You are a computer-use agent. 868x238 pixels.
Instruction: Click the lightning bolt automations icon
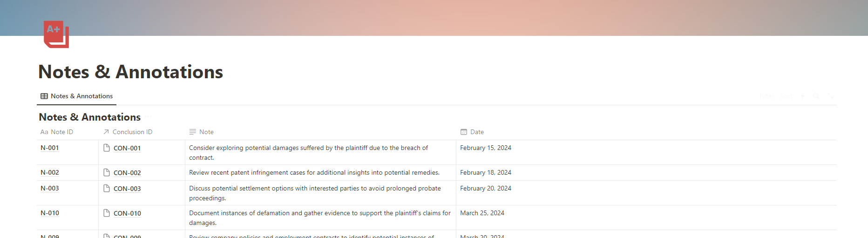[x=802, y=96]
